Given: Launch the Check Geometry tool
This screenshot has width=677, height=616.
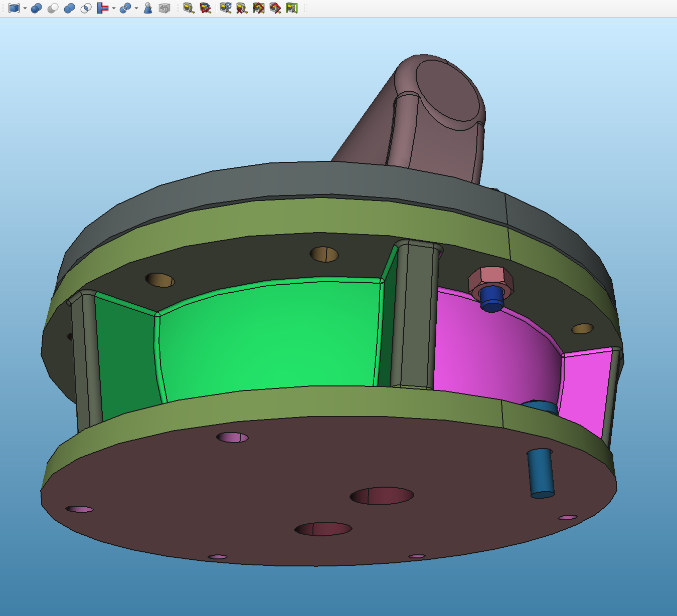Looking at the screenshot, I should 148,8.
